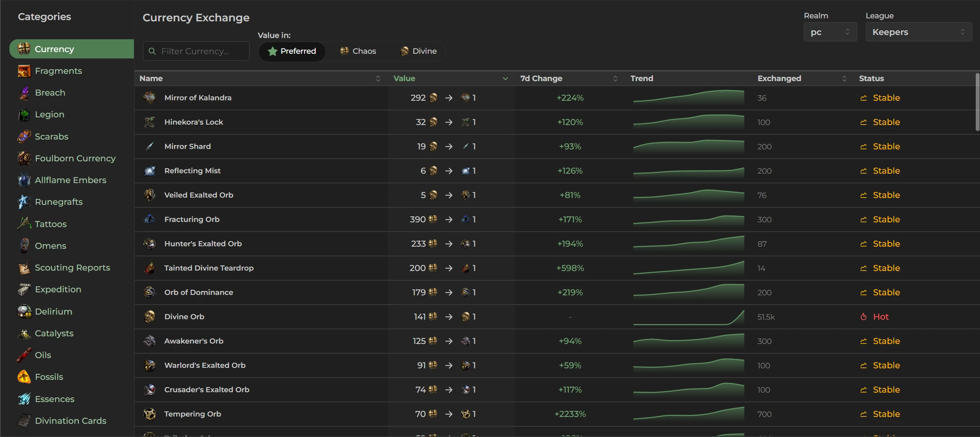Open the Realm dropdown

(830, 32)
